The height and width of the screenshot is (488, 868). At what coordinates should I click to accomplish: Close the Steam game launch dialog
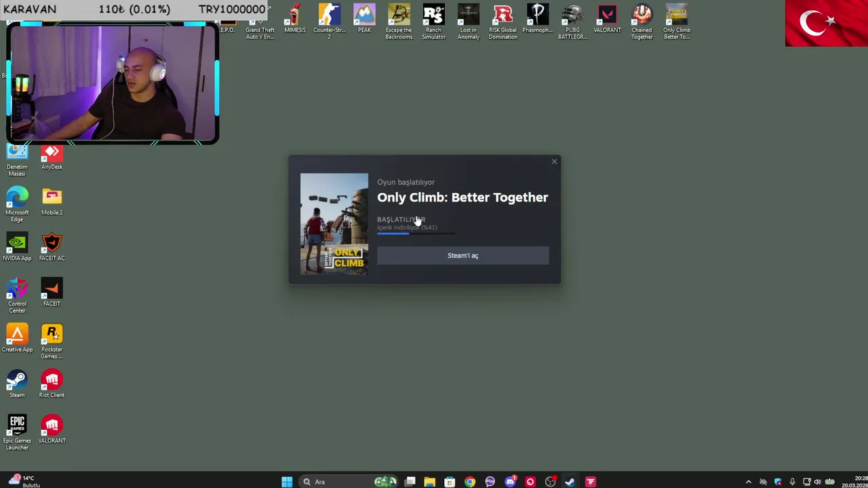pyautogui.click(x=554, y=161)
